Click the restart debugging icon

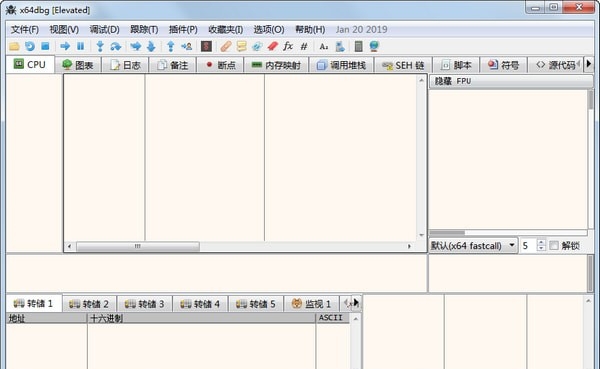[x=30, y=47]
